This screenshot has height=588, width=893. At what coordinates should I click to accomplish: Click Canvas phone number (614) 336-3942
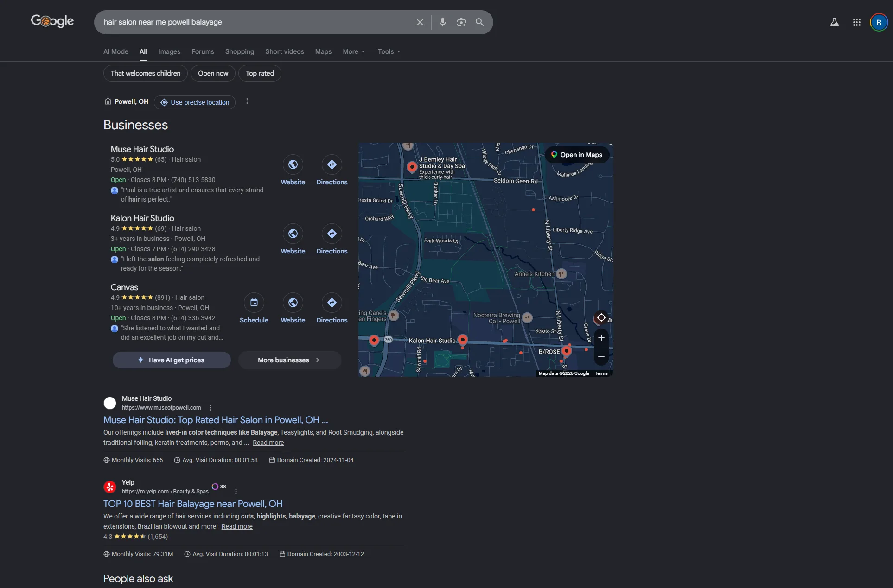point(193,318)
